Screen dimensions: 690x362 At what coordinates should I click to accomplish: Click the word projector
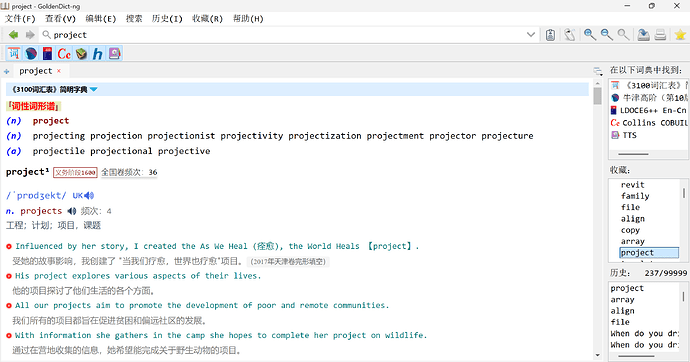pos(452,136)
